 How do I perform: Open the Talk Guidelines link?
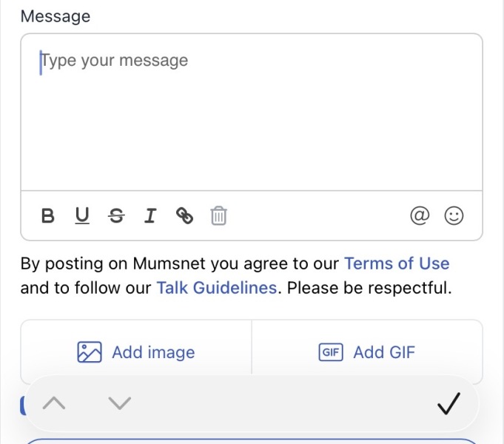217,288
